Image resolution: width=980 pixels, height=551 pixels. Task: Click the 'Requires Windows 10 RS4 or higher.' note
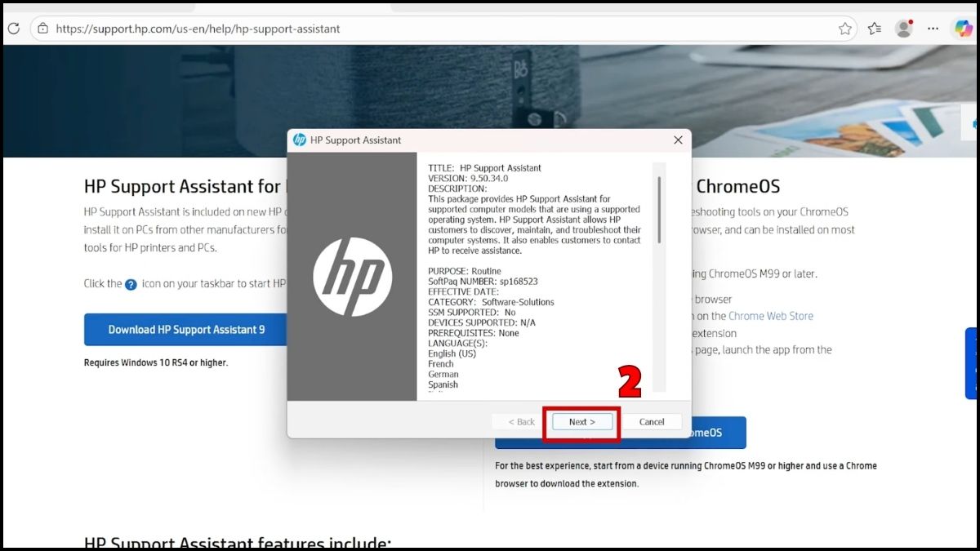pos(156,362)
